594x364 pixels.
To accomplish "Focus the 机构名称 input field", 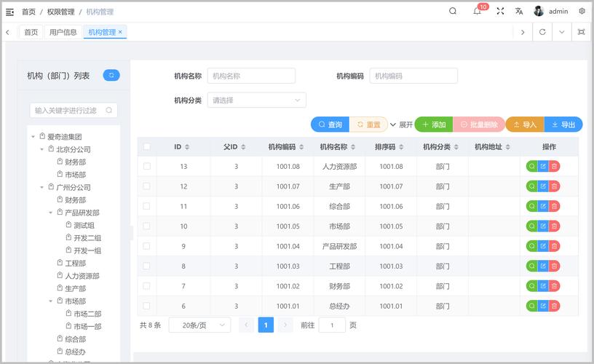I will click(251, 76).
